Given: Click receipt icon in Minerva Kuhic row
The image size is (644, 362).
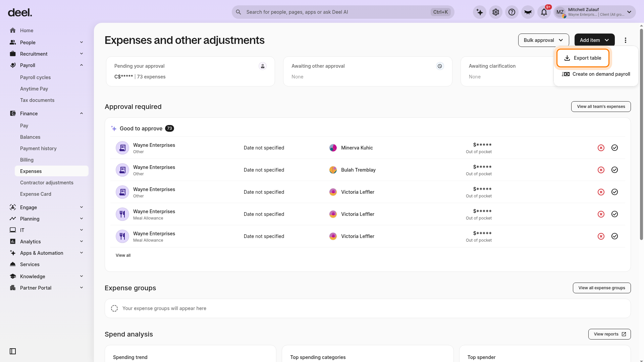Looking at the screenshot, I should tap(122, 148).
